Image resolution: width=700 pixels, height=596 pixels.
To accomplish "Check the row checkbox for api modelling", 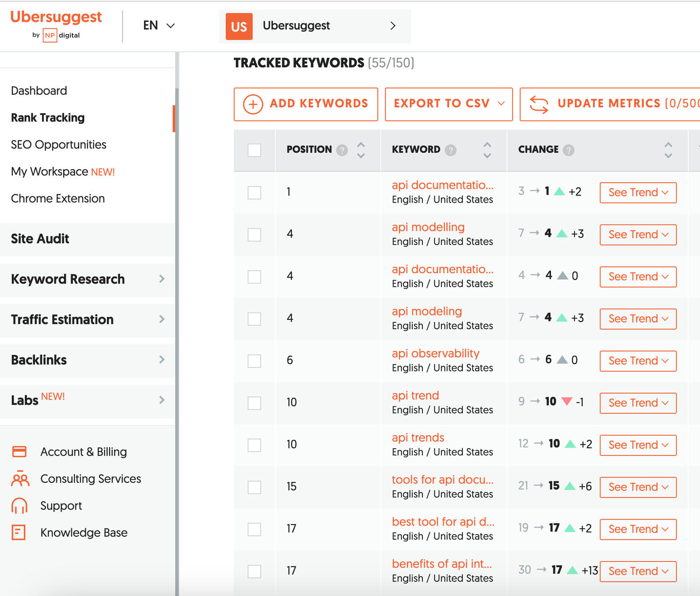I will point(254,234).
